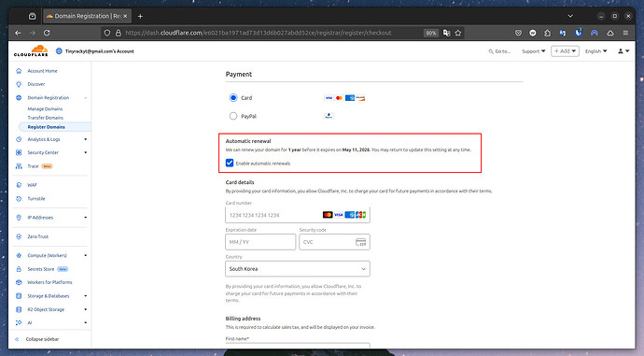Go to Manage Domains

[45, 109]
